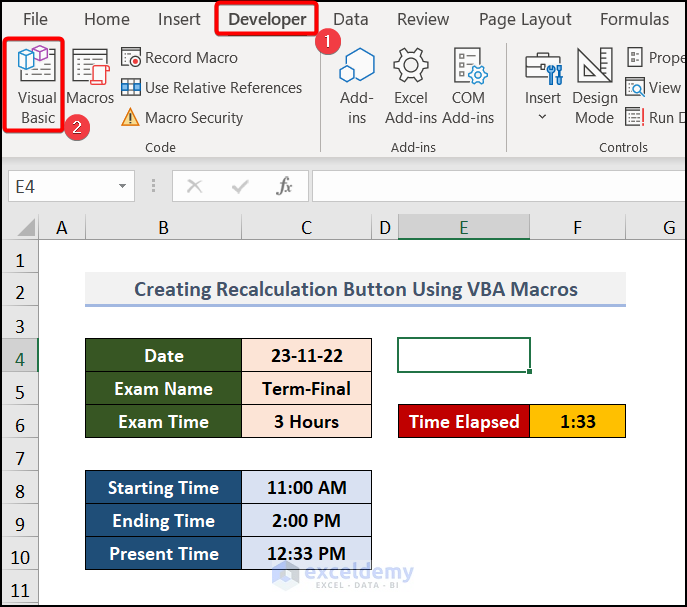Click the Cancel X formula button
This screenshot has height=607, width=687.
(x=195, y=186)
